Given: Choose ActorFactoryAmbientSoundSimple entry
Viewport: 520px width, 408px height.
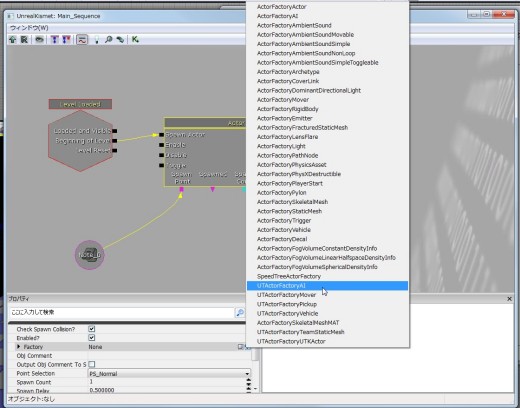Looking at the screenshot, I should coord(327,44).
